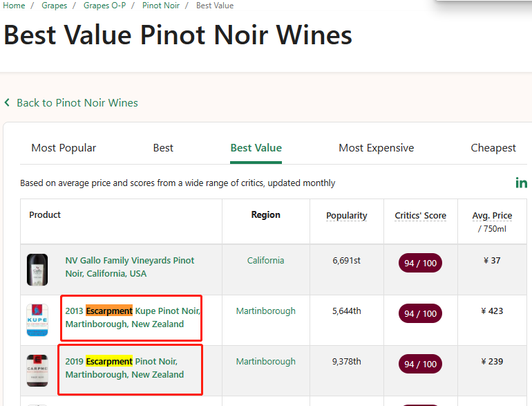Open the 2019 Escarpment bottle thumbnail
The image size is (532, 406).
[x=37, y=371]
